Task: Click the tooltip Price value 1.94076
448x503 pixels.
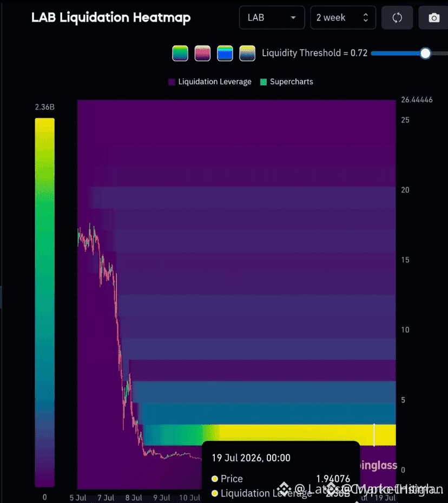Action: 333,479
